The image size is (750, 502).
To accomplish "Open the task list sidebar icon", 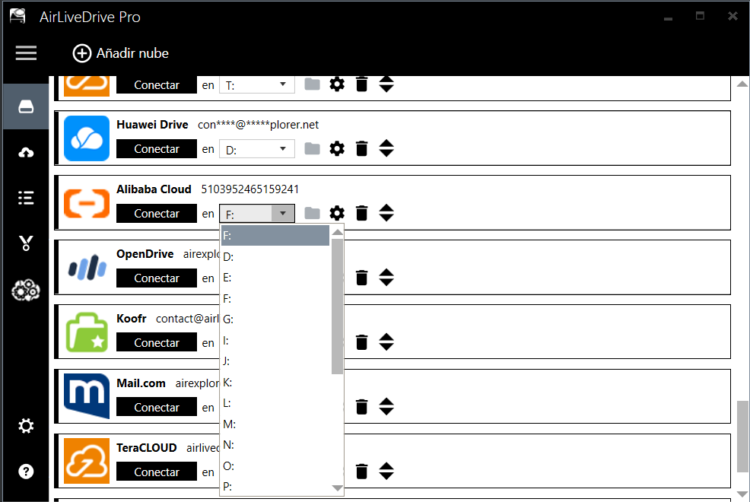I will (26, 197).
